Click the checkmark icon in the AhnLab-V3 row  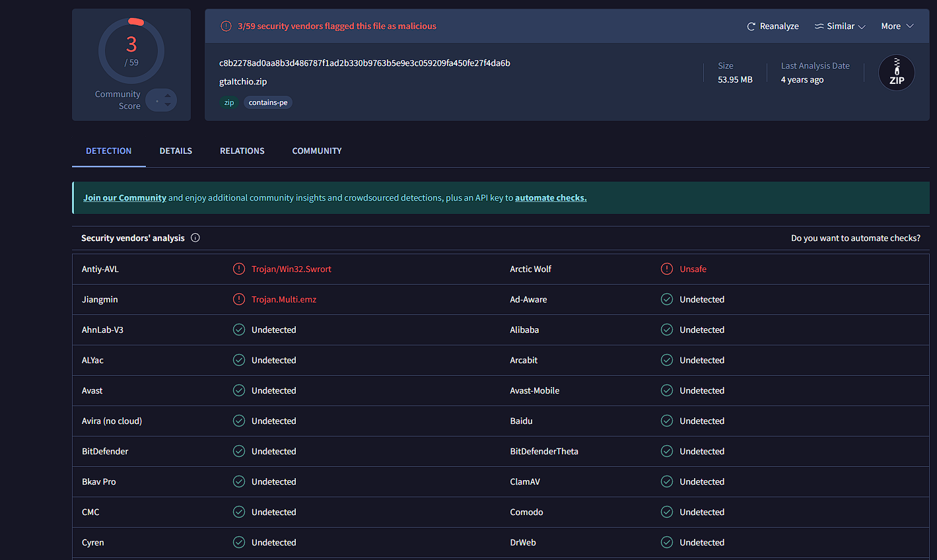click(239, 330)
